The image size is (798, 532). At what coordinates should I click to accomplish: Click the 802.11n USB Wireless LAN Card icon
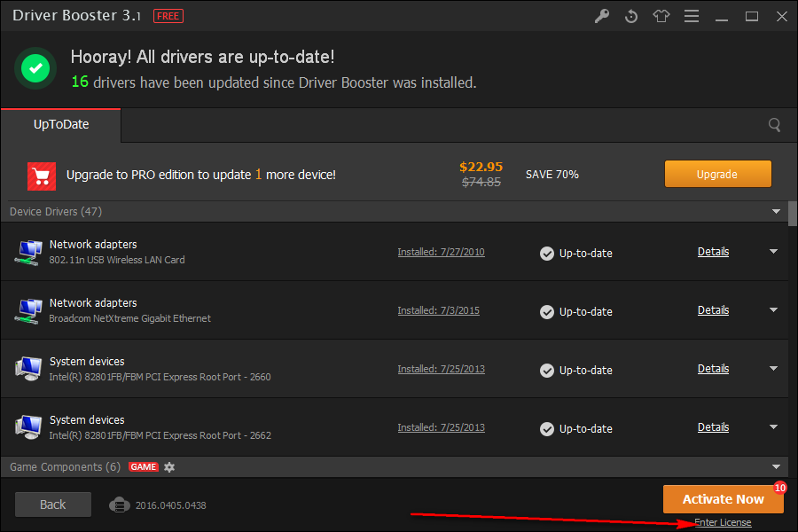pyautogui.click(x=28, y=253)
